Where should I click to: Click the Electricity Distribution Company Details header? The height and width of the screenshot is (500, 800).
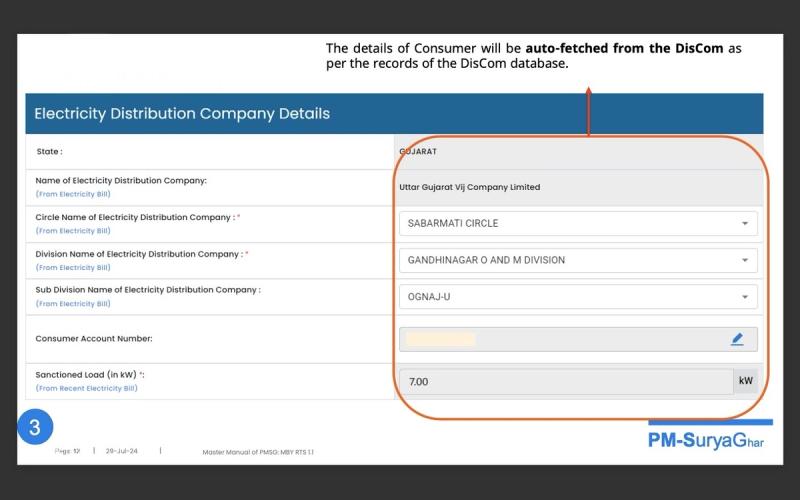pyautogui.click(x=182, y=113)
